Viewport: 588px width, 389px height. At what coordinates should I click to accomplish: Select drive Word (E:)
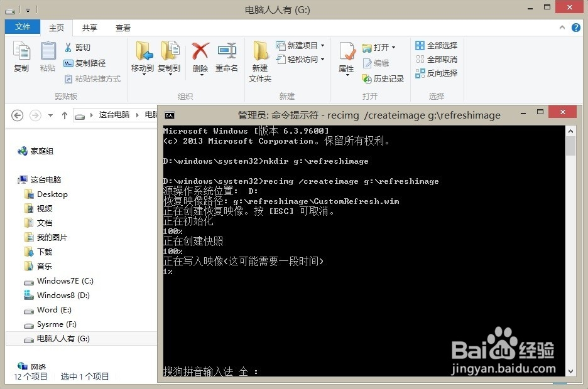(48, 310)
